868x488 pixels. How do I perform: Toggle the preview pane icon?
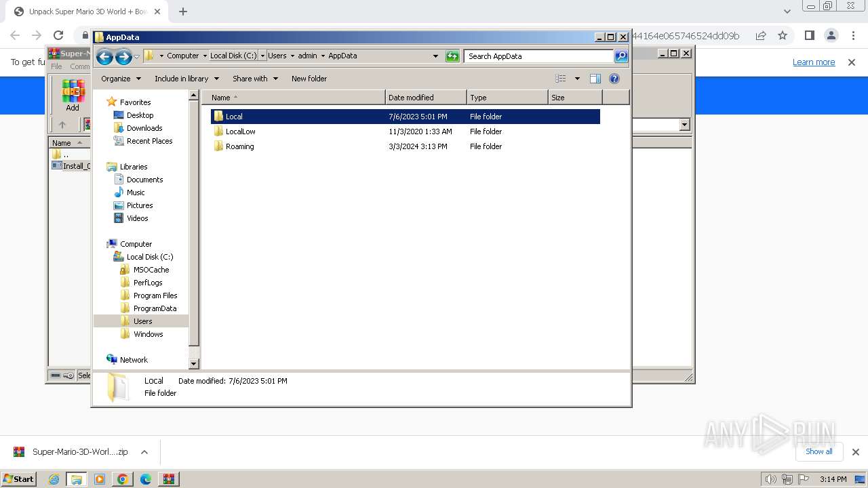click(595, 79)
